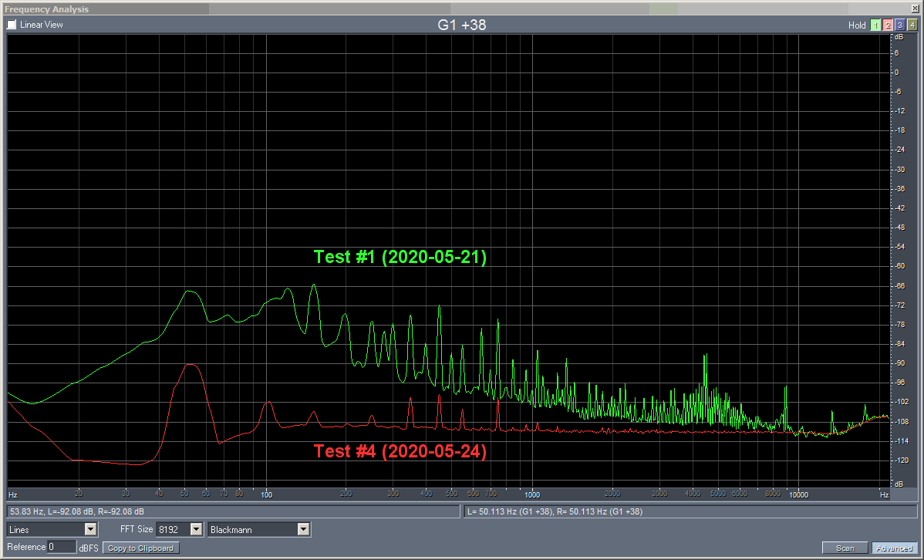Click the 10000 Hz frequency axis label
Image resolution: width=924 pixels, height=560 pixels.
point(798,495)
